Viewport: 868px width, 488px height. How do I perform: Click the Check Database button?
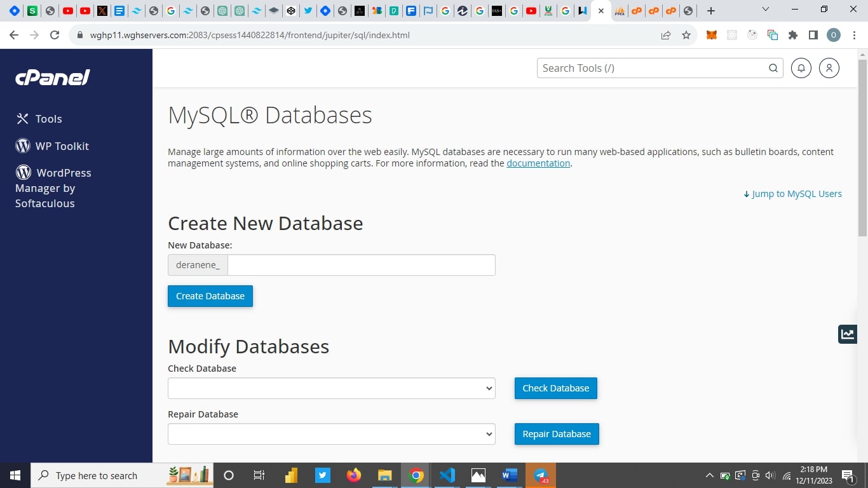556,388
